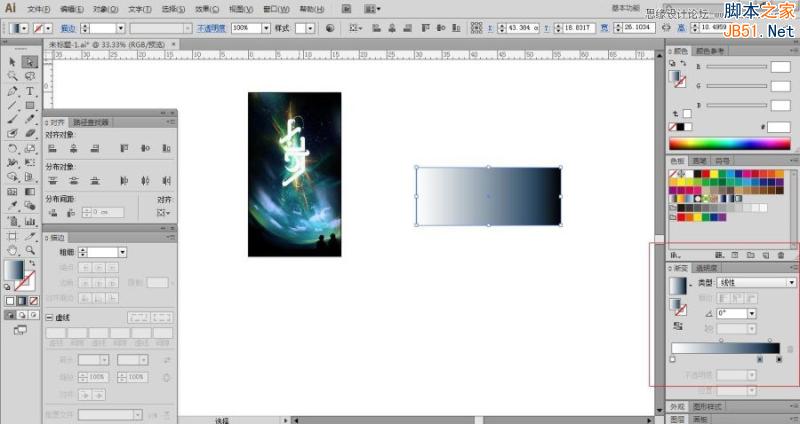This screenshot has width=800, height=424.
Task: Select the Rectangle tool
Action: 30,105
